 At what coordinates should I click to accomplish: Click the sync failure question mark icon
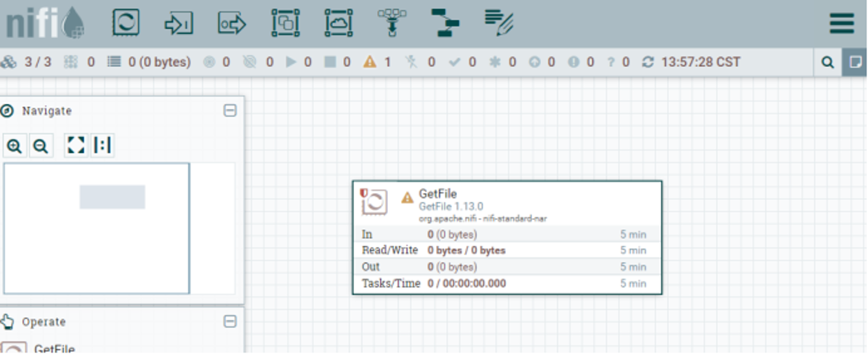click(611, 62)
